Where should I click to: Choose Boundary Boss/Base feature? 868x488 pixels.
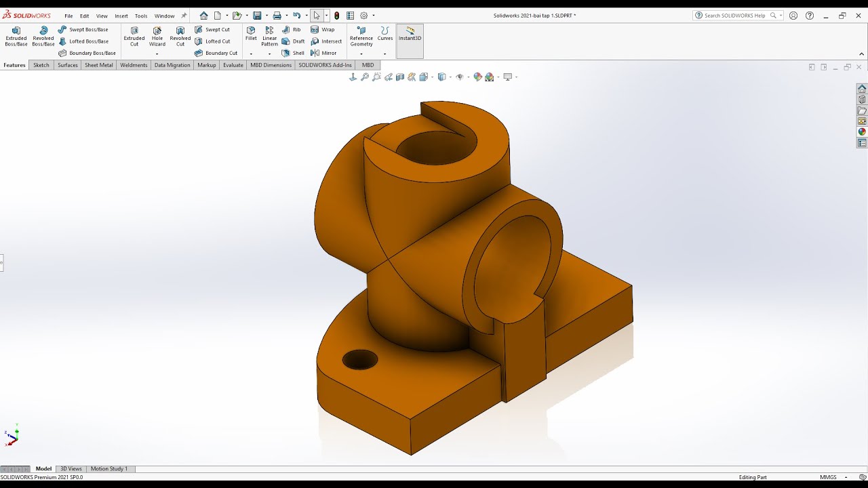click(x=87, y=53)
